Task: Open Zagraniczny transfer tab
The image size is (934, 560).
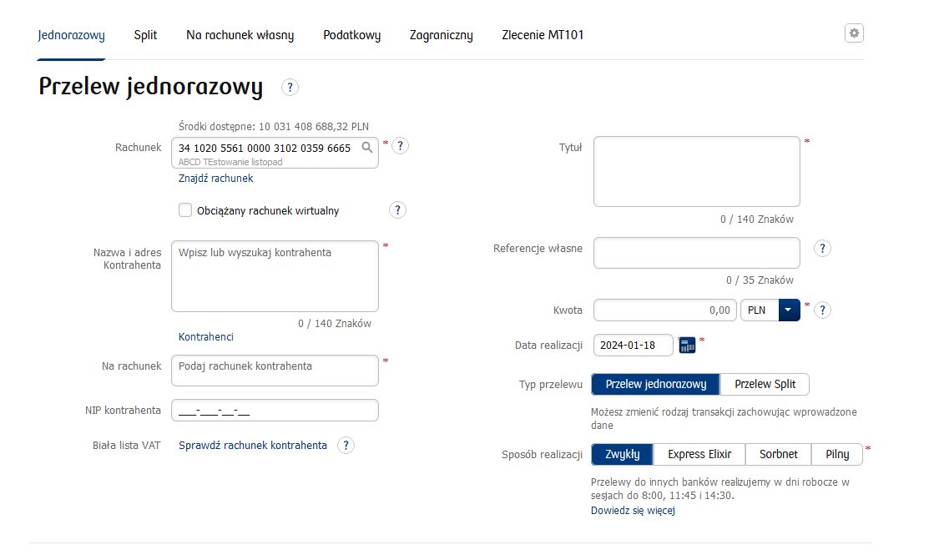Action: 441,35
